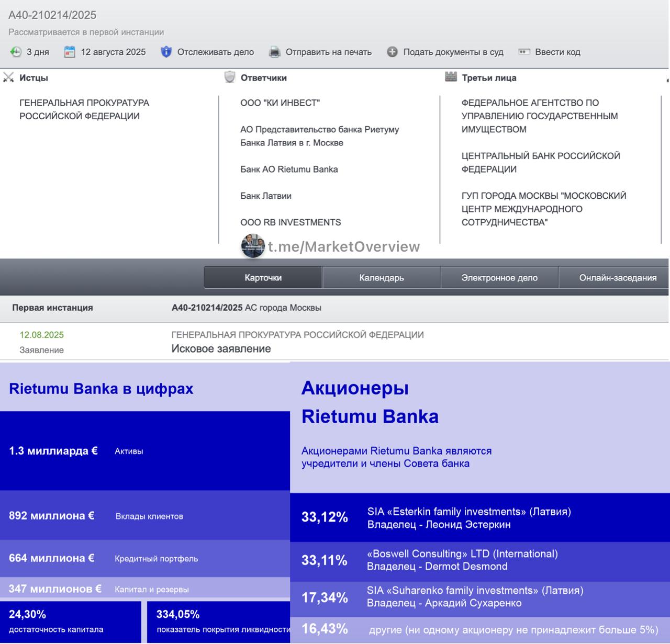Click 'Рассматривается в первой инстанции' status text

86,32
